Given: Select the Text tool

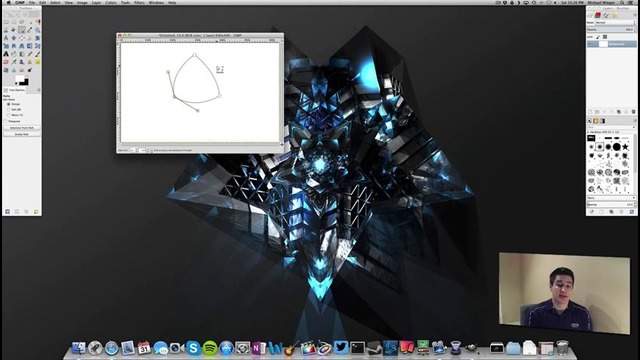Looking at the screenshot, I should tap(6, 54).
